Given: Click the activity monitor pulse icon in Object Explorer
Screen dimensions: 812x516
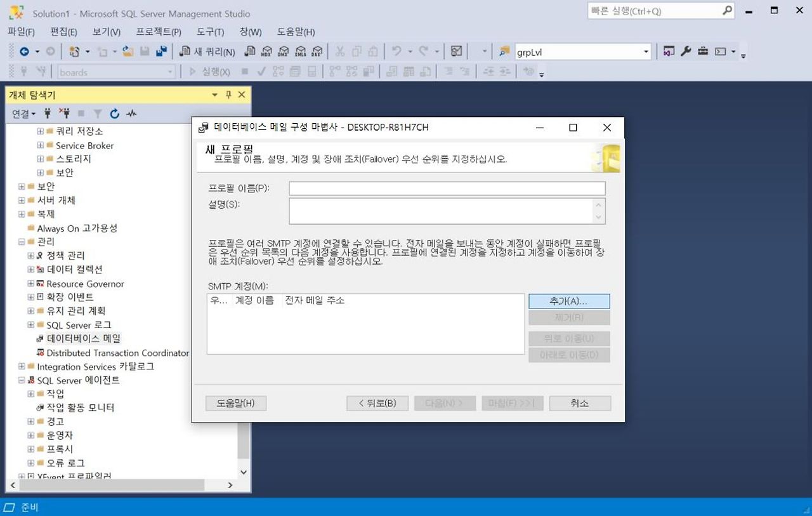Looking at the screenshot, I should tap(131, 114).
